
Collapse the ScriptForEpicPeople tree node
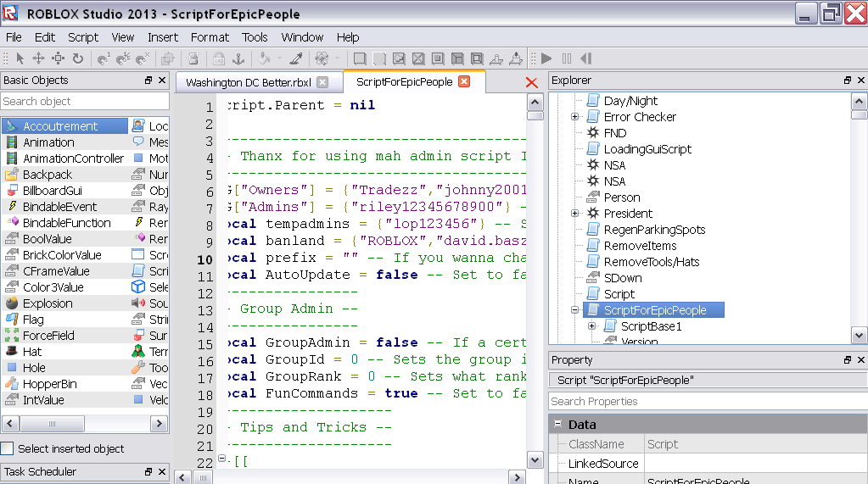(x=574, y=310)
